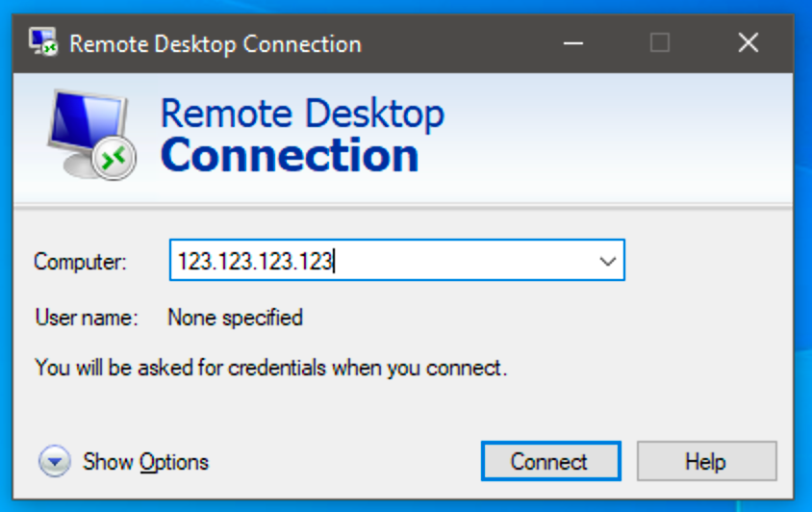Expand the Computer address dropdown arrow
This screenshot has width=812, height=512.
tap(607, 261)
